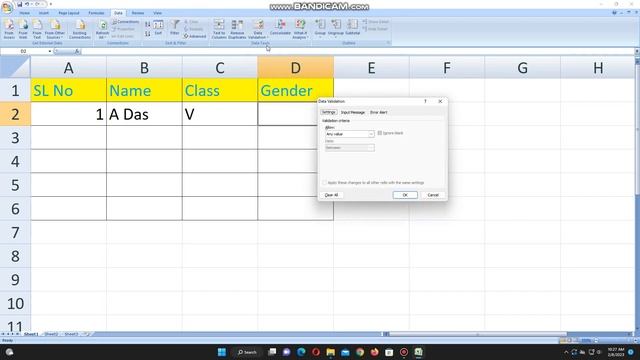Click the 'Class' header cell

pos(220,91)
